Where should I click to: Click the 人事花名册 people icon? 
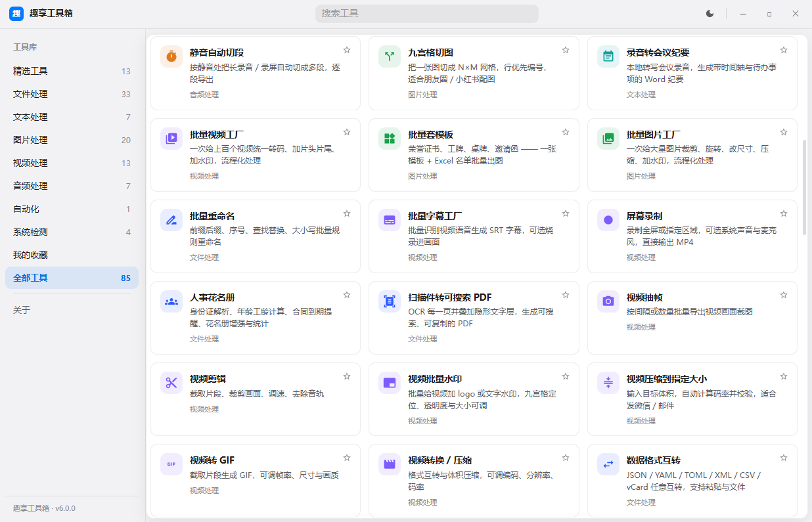point(171,301)
